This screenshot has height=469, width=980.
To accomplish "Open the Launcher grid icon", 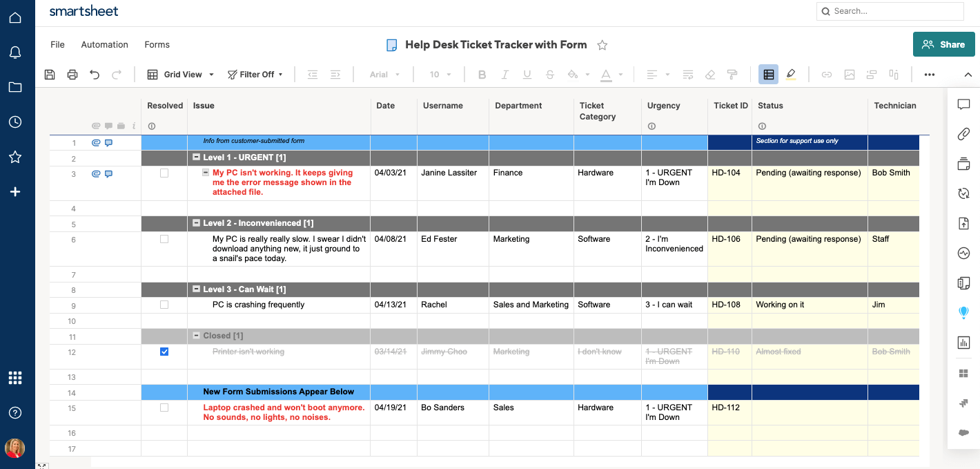I will 15,378.
